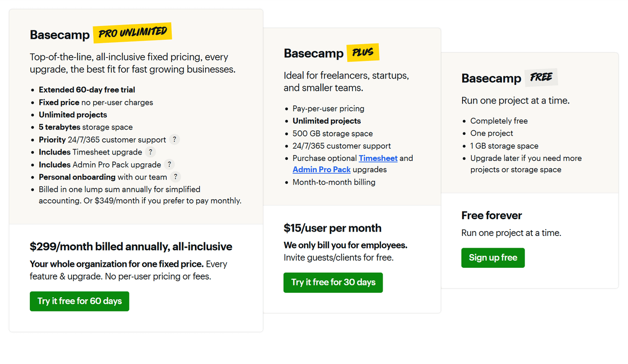
Task: Click the Sign up free button
Action: pos(493,258)
